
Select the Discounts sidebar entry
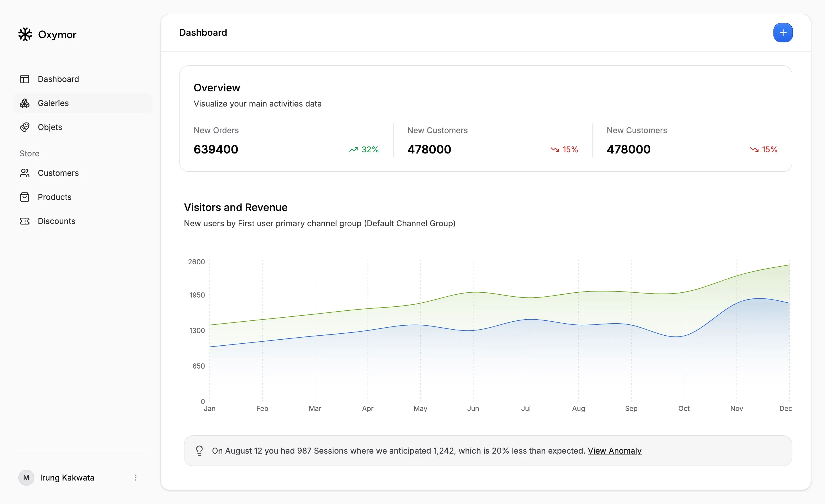[x=56, y=221]
